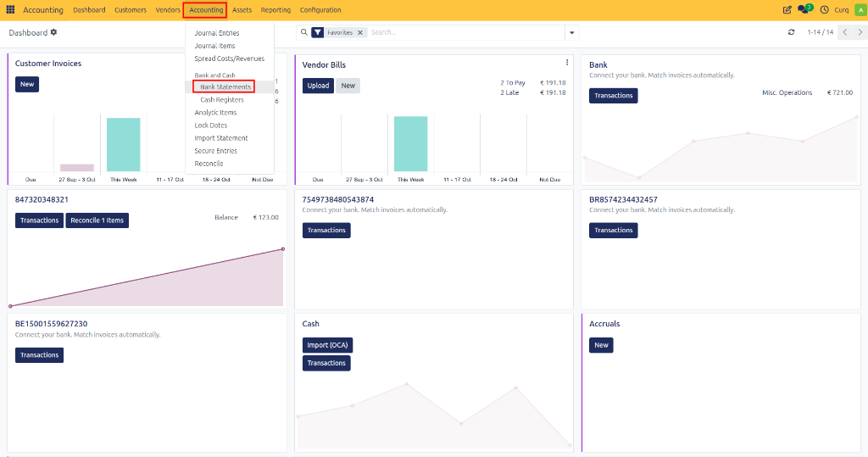Toggle the search options dropdown arrow
868x457 pixels.
coord(572,33)
